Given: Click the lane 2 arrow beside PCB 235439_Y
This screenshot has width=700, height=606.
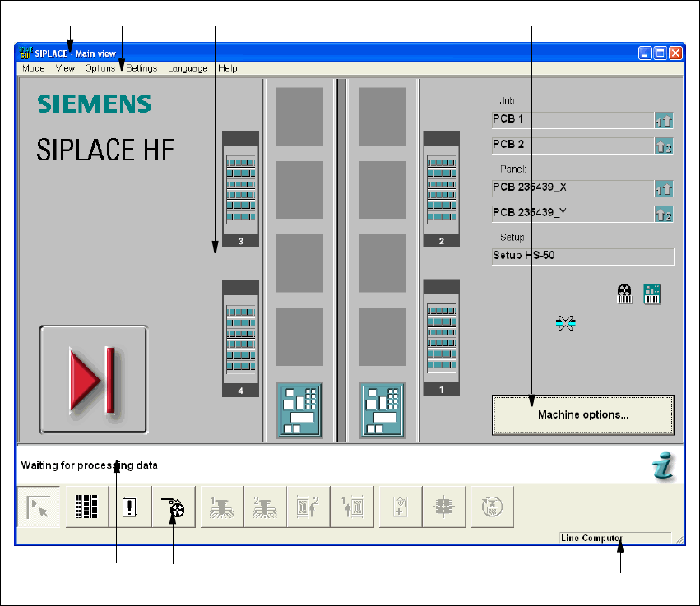Looking at the screenshot, I should point(664,215).
